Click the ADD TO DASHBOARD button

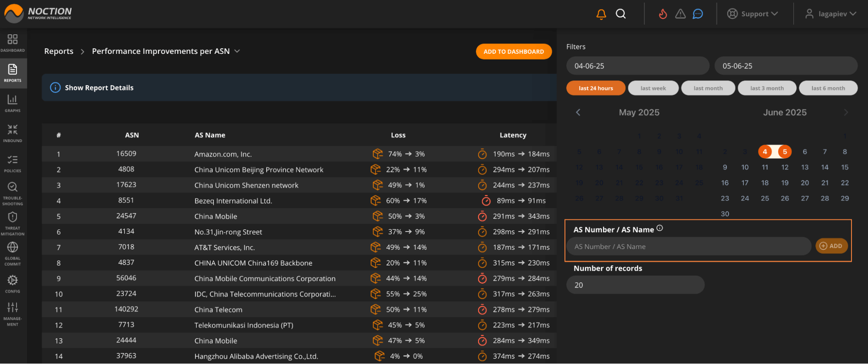tap(514, 51)
